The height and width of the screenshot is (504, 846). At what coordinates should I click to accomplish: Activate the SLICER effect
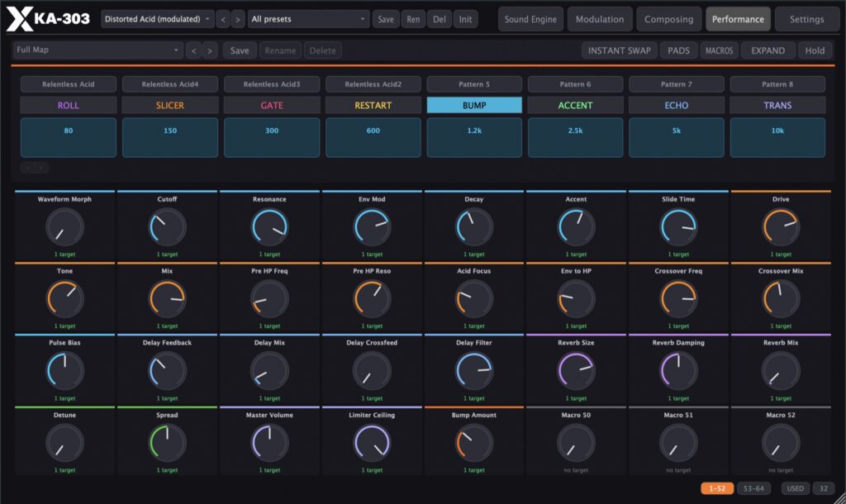point(170,105)
